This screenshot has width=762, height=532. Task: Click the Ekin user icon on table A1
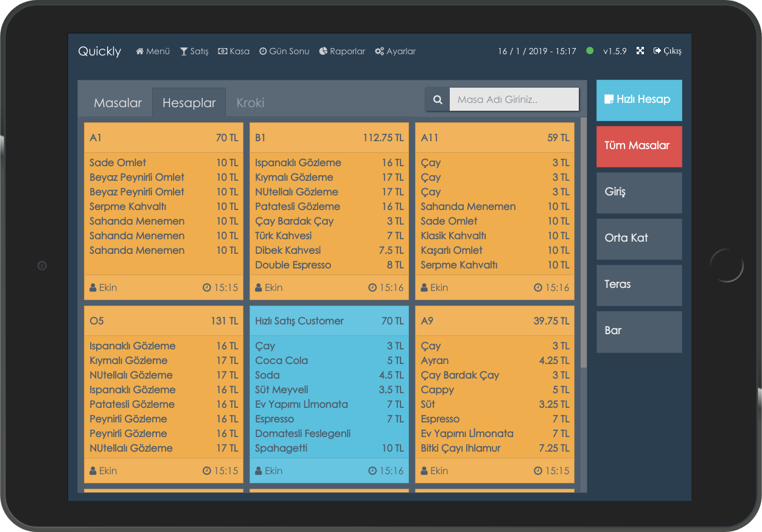click(93, 287)
